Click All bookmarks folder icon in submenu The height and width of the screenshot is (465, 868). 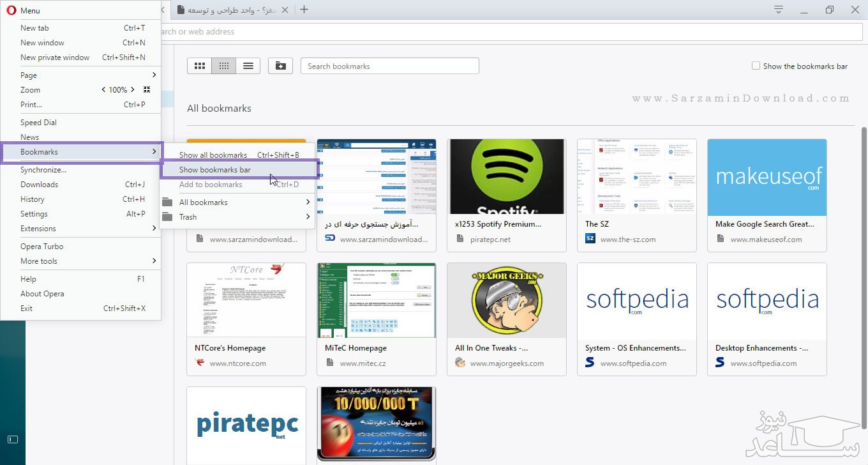pos(167,202)
